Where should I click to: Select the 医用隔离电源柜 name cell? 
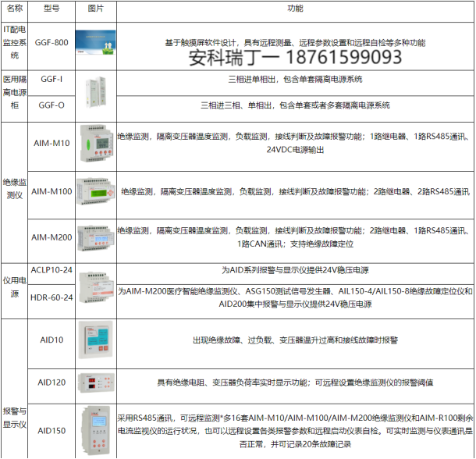15,96
